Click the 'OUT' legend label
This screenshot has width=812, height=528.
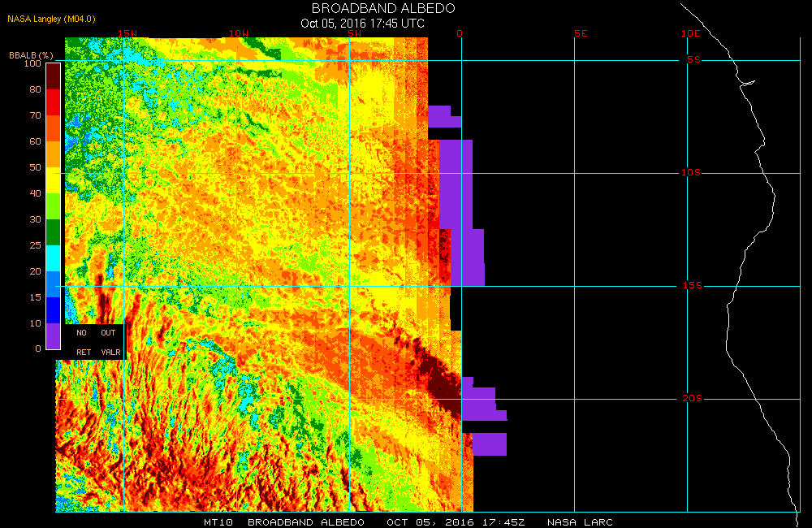point(108,333)
